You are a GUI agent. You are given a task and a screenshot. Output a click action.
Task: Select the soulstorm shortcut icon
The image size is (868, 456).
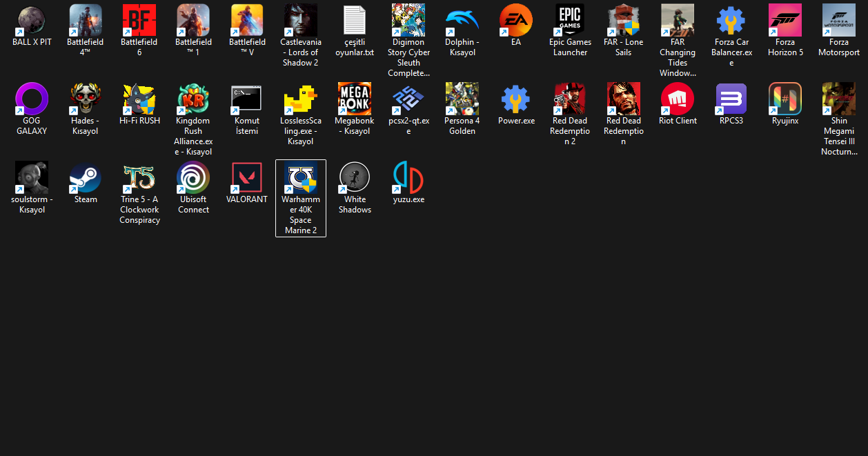pyautogui.click(x=32, y=178)
